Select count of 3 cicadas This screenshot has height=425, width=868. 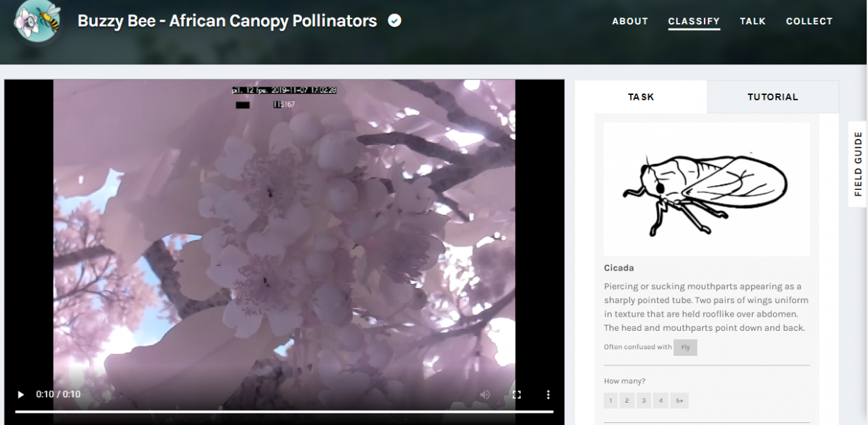tap(644, 401)
